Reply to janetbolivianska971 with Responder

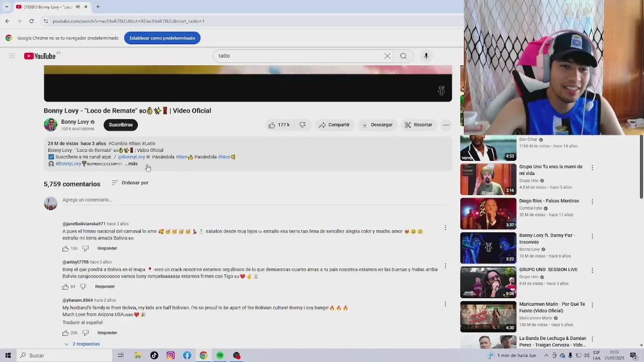107,248
